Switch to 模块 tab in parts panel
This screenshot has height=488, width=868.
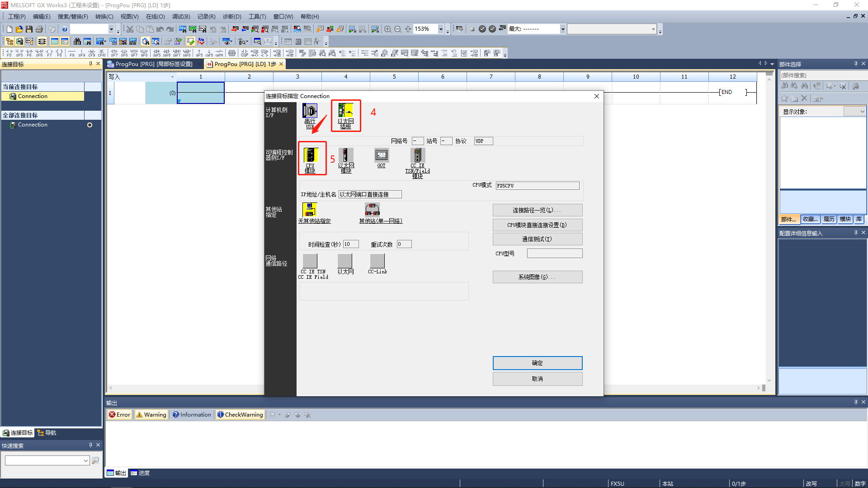tap(845, 219)
